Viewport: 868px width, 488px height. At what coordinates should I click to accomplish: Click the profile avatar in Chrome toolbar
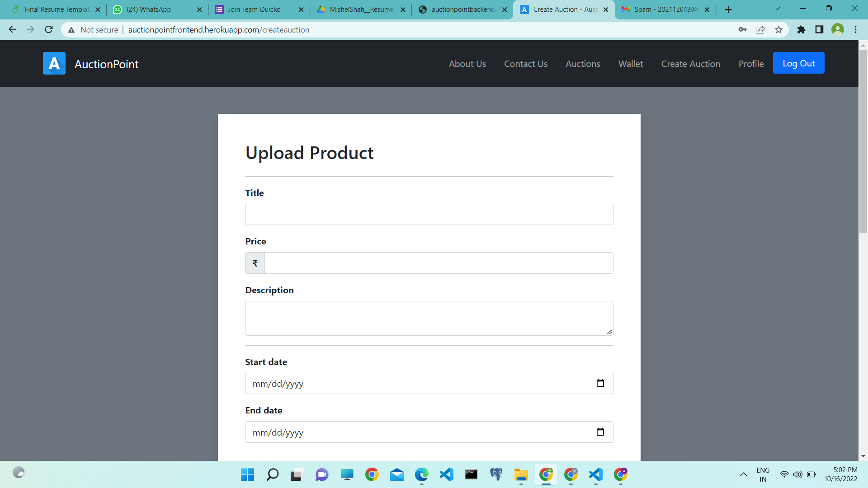pyautogui.click(x=838, y=29)
